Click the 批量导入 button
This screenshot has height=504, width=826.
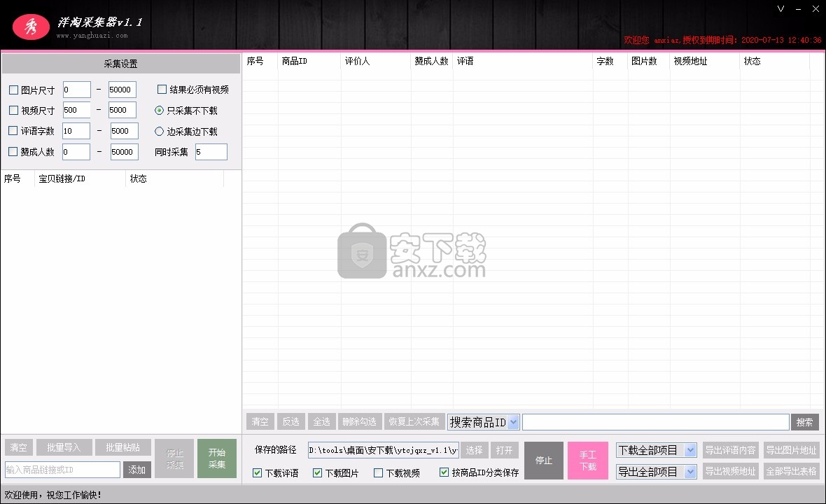[64, 448]
